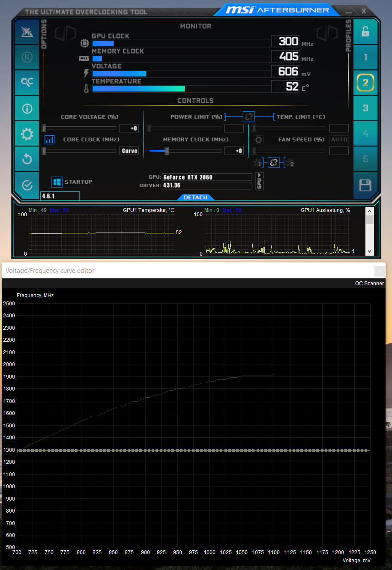
Task: Select profile slot 5
Action: click(x=365, y=159)
